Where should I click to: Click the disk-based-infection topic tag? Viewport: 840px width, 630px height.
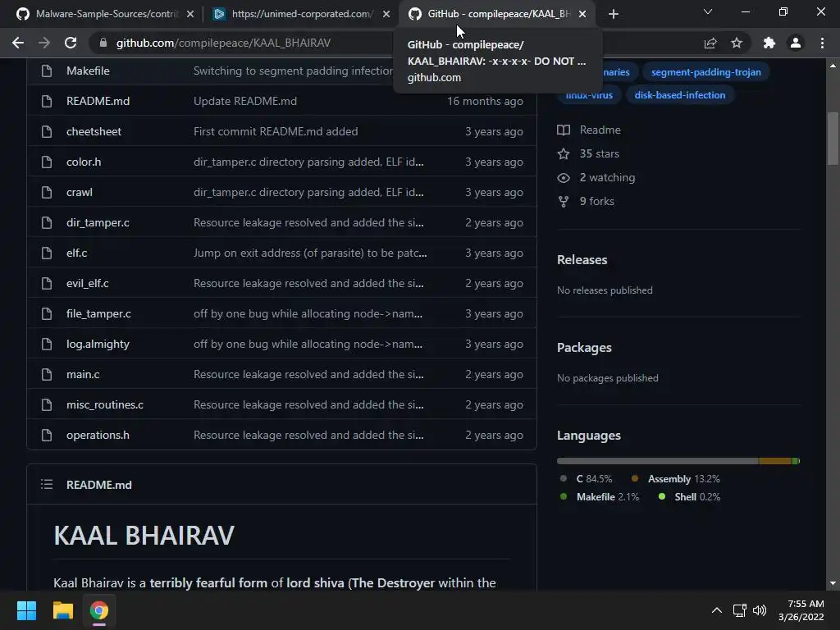(x=680, y=95)
